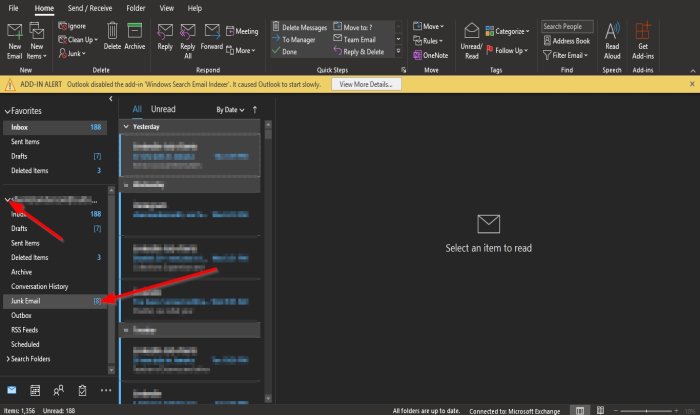
Task: Open the Address Book
Action: click(567, 41)
